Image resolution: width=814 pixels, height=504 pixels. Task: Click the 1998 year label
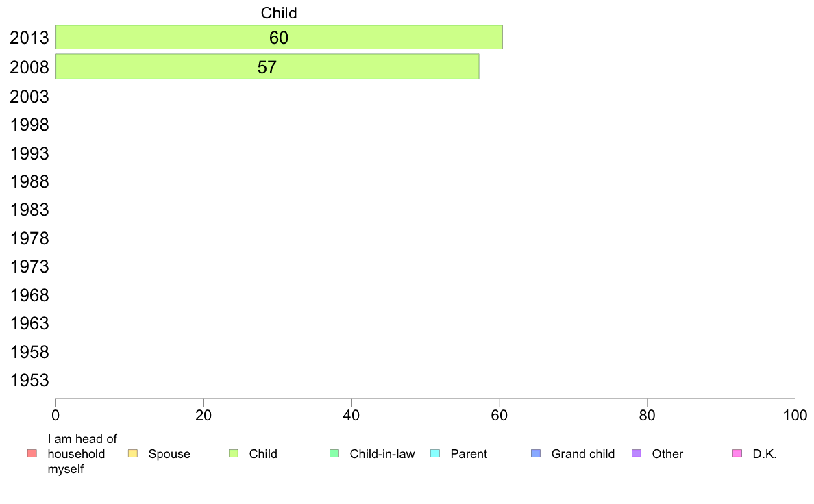(29, 125)
